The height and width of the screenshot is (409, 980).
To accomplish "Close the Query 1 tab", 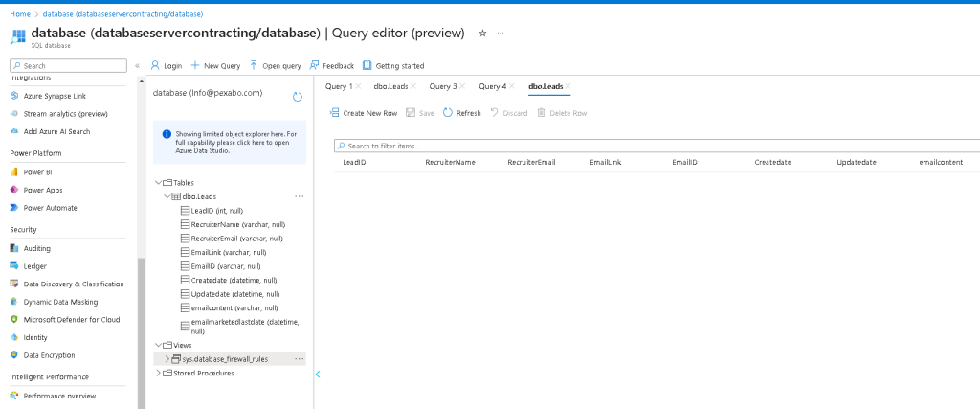I will [x=358, y=86].
